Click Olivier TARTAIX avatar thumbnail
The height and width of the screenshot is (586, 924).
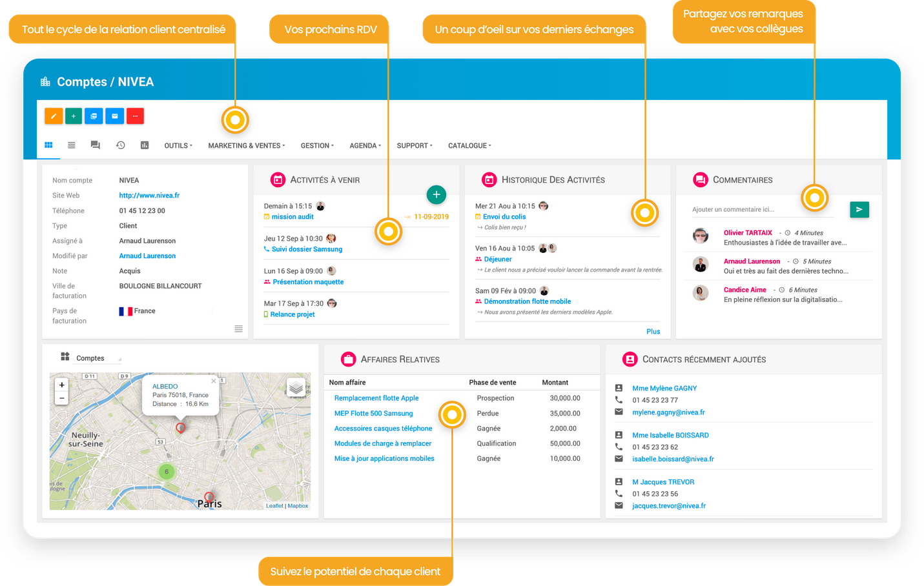coord(701,236)
